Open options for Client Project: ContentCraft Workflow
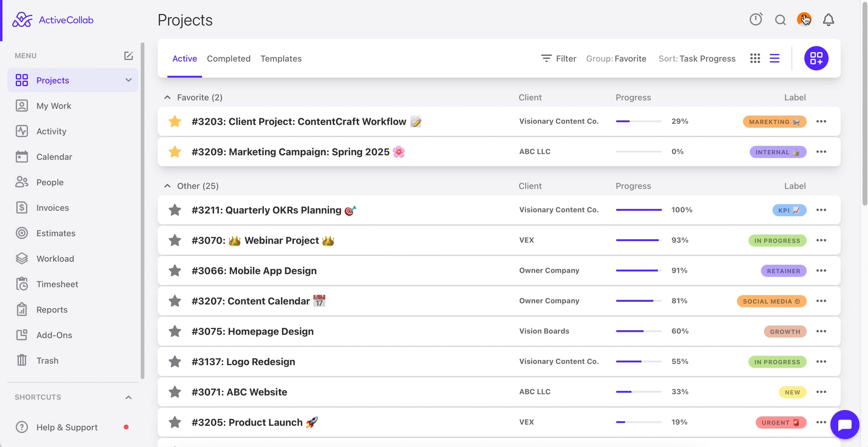Viewport: 868px width, 447px height. [x=821, y=122]
